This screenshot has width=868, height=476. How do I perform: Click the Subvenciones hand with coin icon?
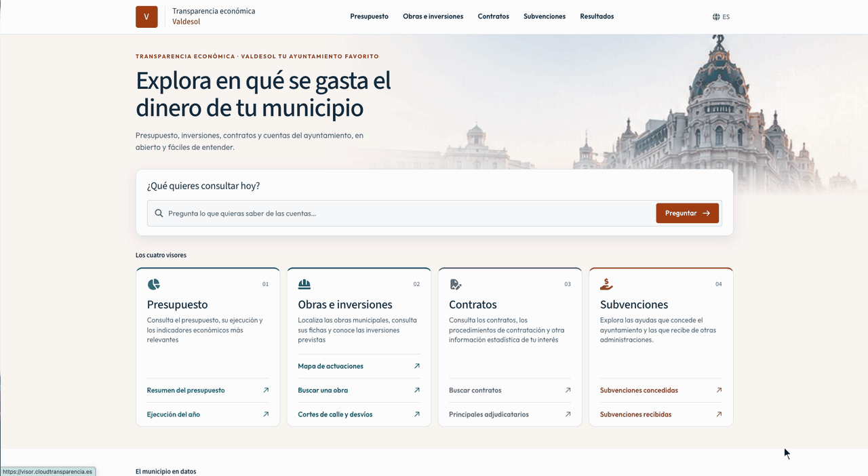(x=606, y=284)
